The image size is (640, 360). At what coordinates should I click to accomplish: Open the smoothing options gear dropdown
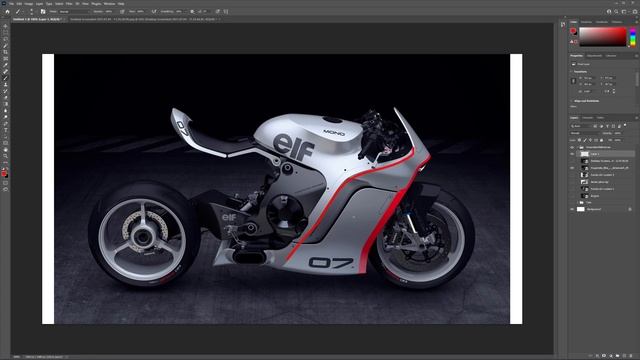[193, 12]
